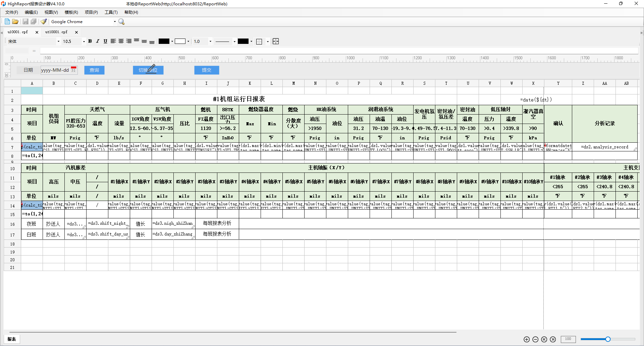Select the 报表 sheet tab
The image size is (644, 346).
pos(12,339)
